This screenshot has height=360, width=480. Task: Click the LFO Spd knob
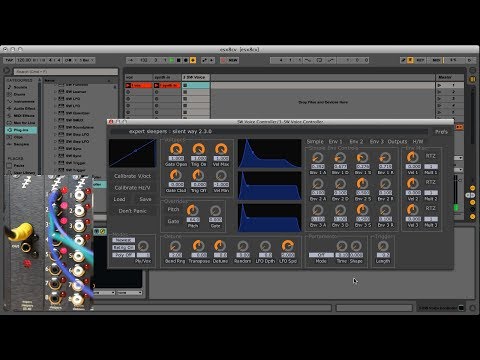(x=288, y=246)
